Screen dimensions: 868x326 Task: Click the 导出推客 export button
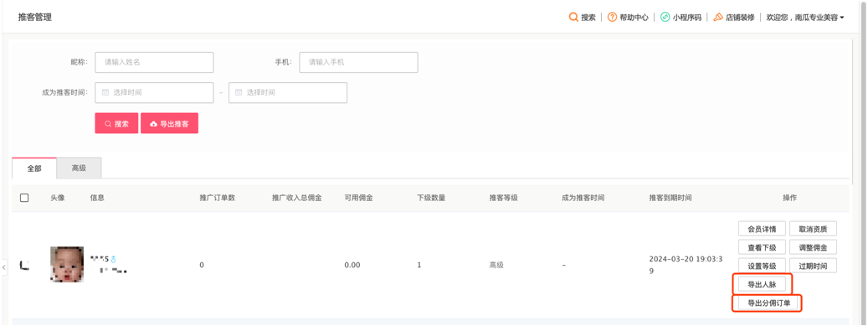coord(169,124)
